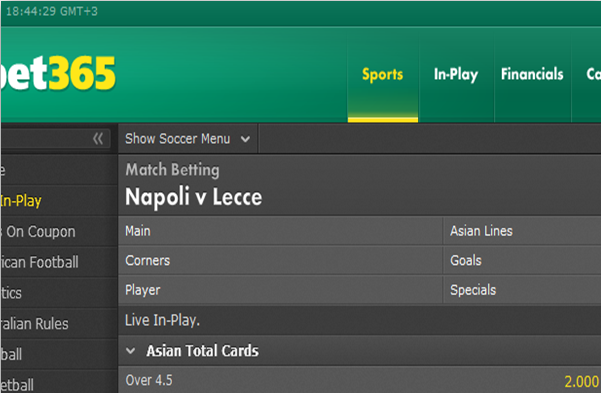The width and height of the screenshot is (601, 393).
Task: Select Over 4.5 odds of 2.000
Action: pyautogui.click(x=581, y=381)
